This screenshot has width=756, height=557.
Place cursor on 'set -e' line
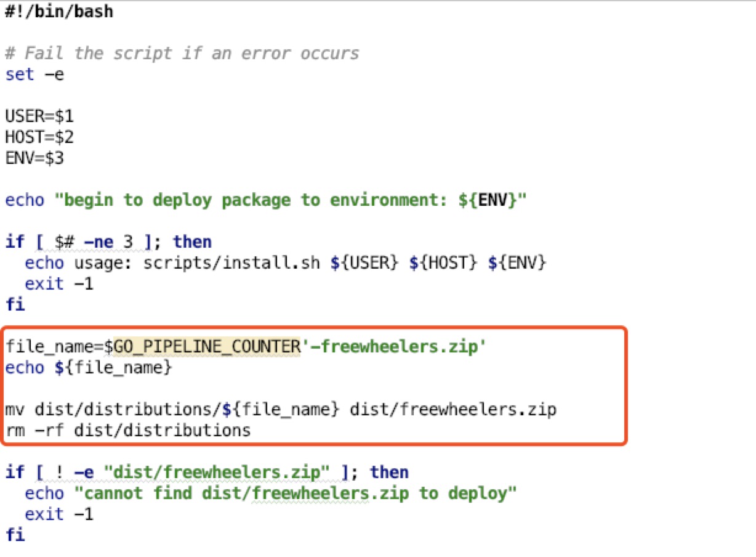tap(34, 75)
